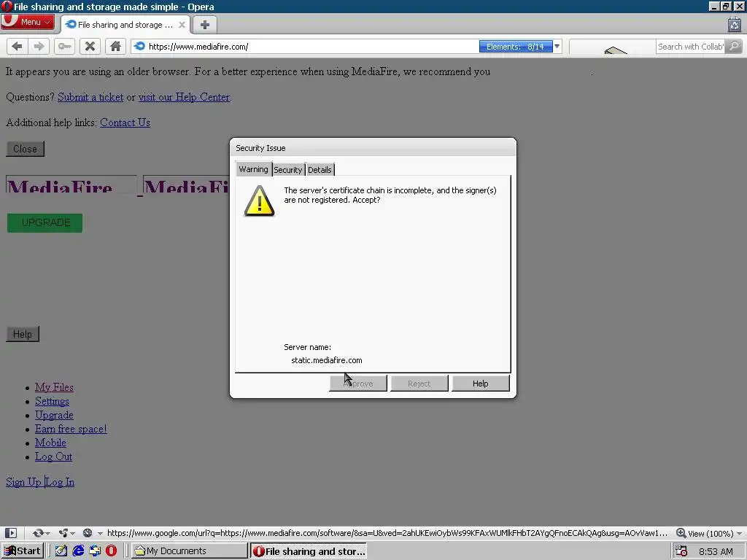Stop loading with the X toolbar button
The image size is (747, 560).
coord(90,46)
